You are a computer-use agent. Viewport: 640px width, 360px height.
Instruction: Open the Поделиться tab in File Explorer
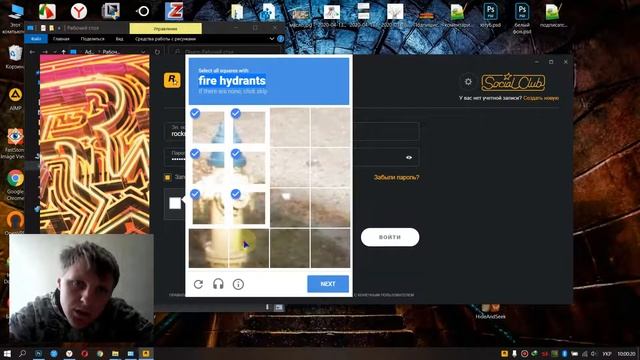tap(93, 39)
